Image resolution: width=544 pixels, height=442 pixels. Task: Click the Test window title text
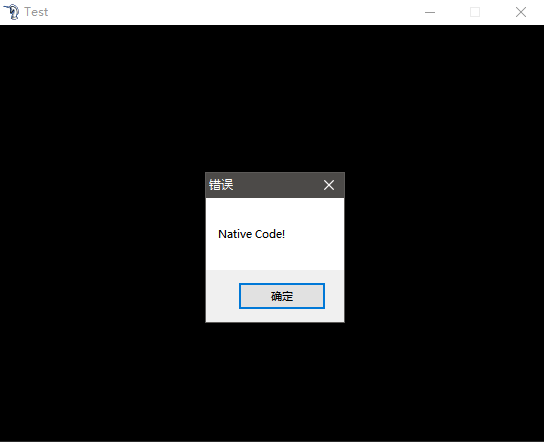coord(36,12)
